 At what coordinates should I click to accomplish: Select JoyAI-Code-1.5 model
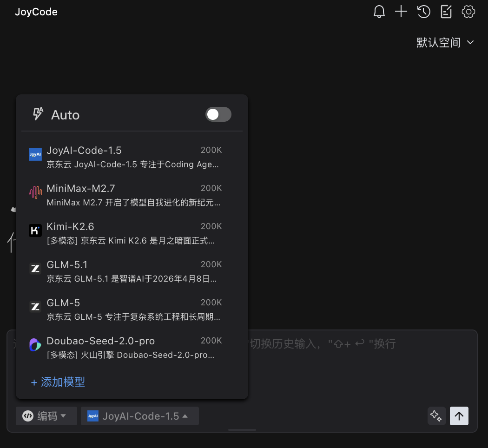point(132,158)
